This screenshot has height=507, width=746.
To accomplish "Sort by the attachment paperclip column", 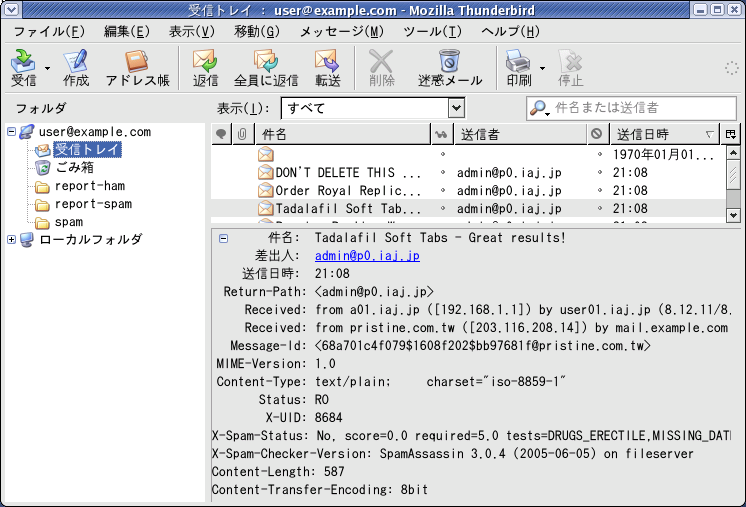I will pos(242,134).
